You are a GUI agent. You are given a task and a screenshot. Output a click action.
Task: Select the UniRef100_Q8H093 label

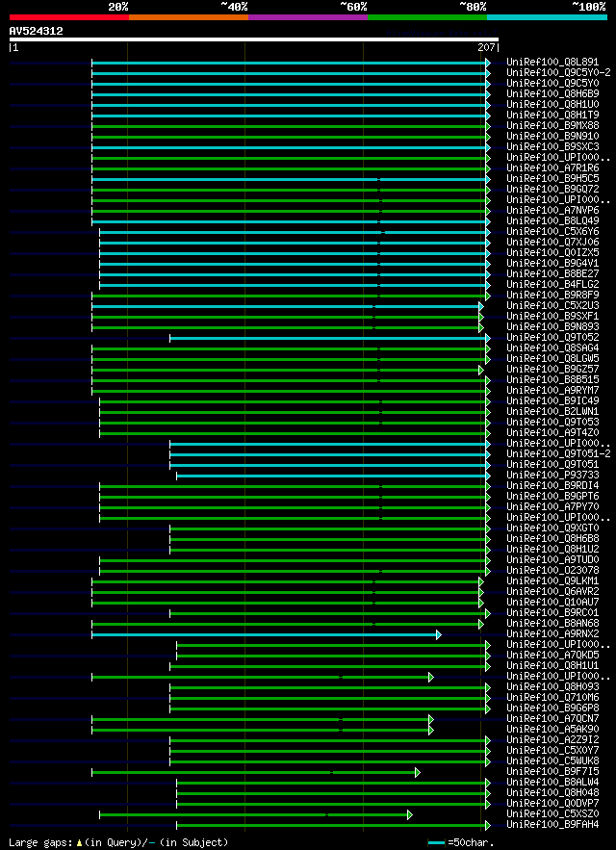552,686
